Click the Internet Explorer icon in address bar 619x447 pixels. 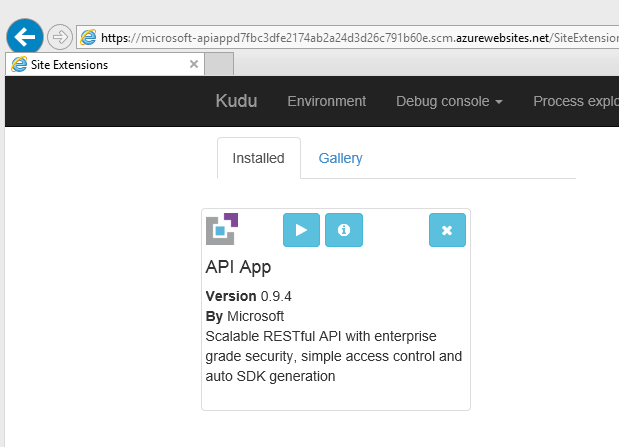point(88,38)
